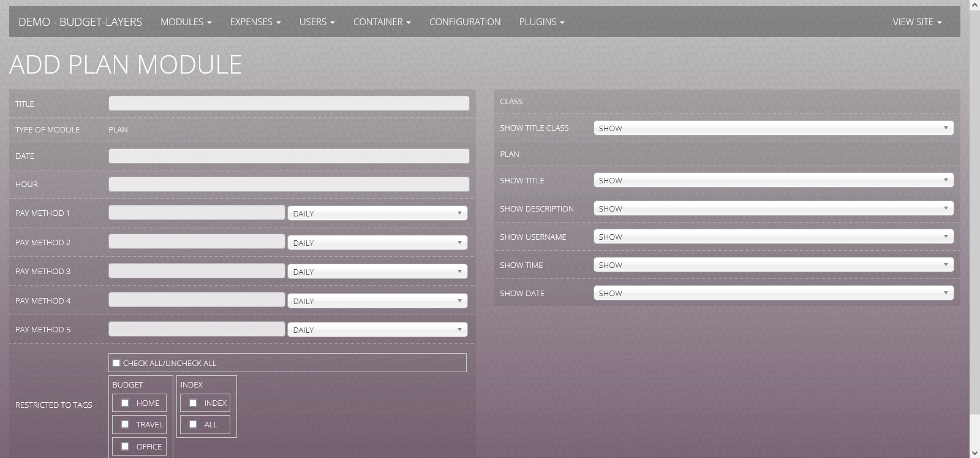Check the OFFICE tag checkbox

click(125, 446)
